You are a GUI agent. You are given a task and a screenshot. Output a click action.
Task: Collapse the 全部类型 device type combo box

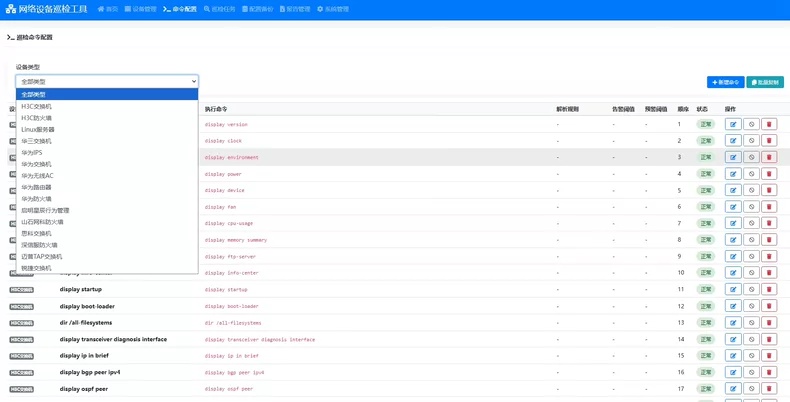pos(107,81)
